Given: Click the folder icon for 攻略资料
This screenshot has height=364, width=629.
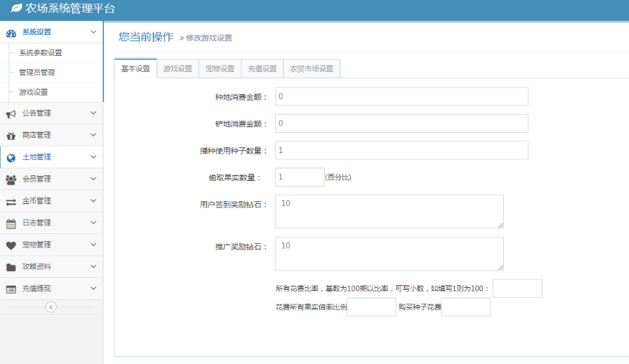Looking at the screenshot, I should coord(11,267).
